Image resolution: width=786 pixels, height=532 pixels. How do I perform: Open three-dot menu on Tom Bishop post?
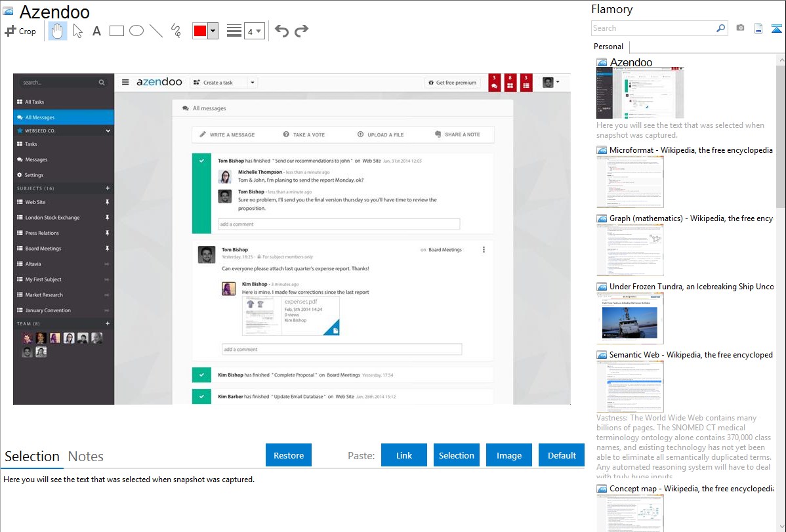point(484,250)
